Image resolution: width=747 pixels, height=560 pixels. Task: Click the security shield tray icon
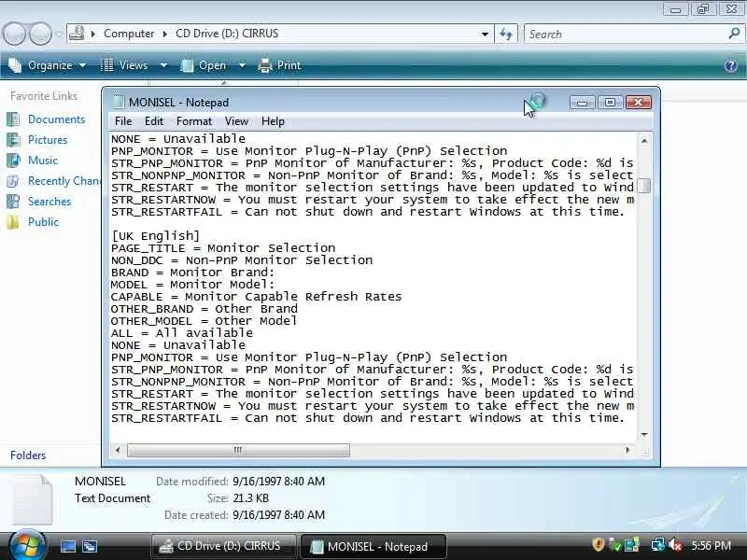[x=599, y=545]
